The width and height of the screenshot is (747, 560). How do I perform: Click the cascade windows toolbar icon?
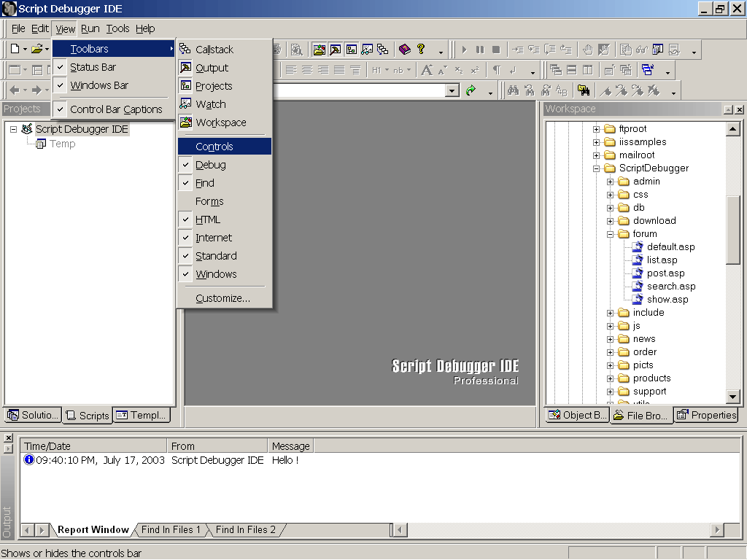[x=556, y=70]
